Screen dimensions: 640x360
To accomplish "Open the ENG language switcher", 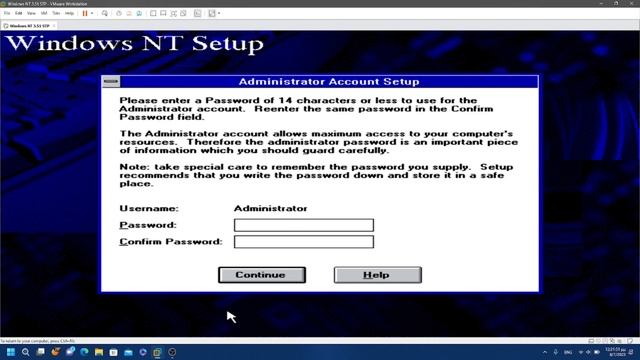I will tap(568, 352).
